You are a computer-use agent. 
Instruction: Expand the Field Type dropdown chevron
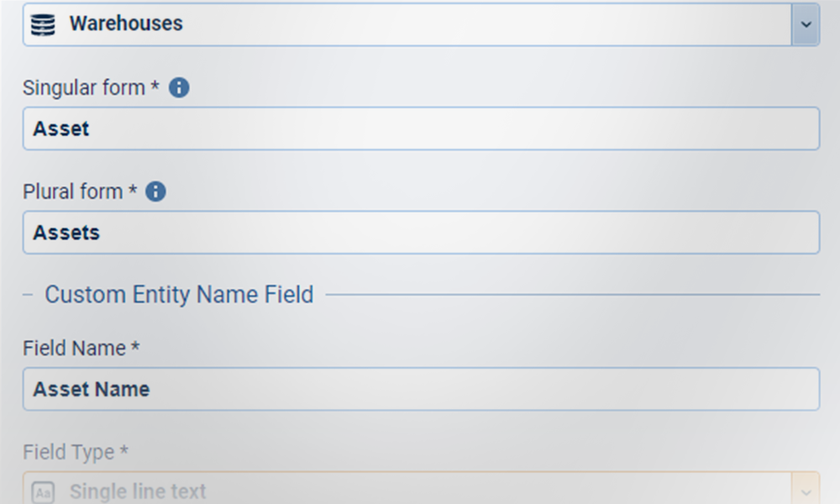(806, 491)
